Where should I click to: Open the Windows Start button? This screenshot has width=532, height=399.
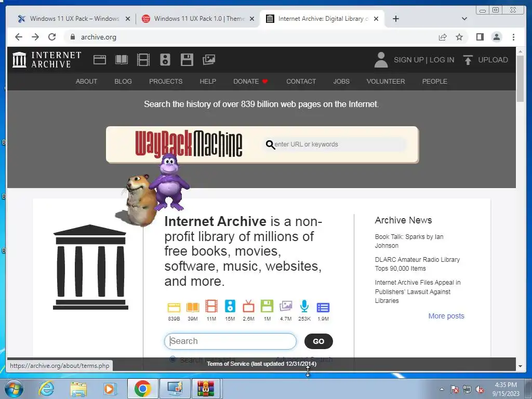[14, 389]
